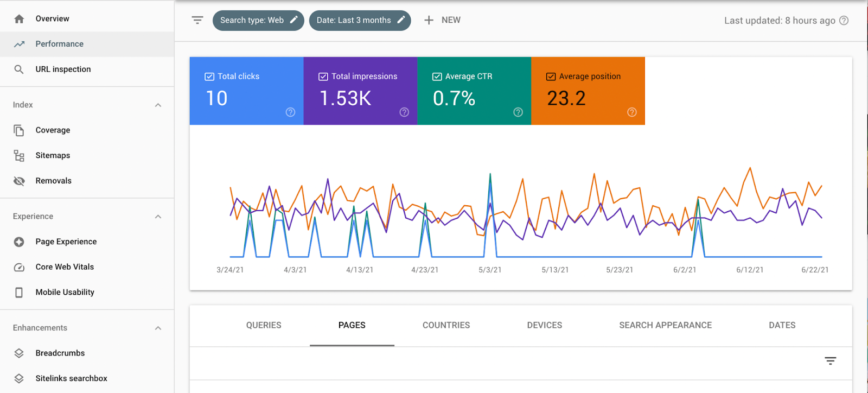The image size is (868, 393).
Task: Collapse the Experience section chevron
Action: (158, 217)
